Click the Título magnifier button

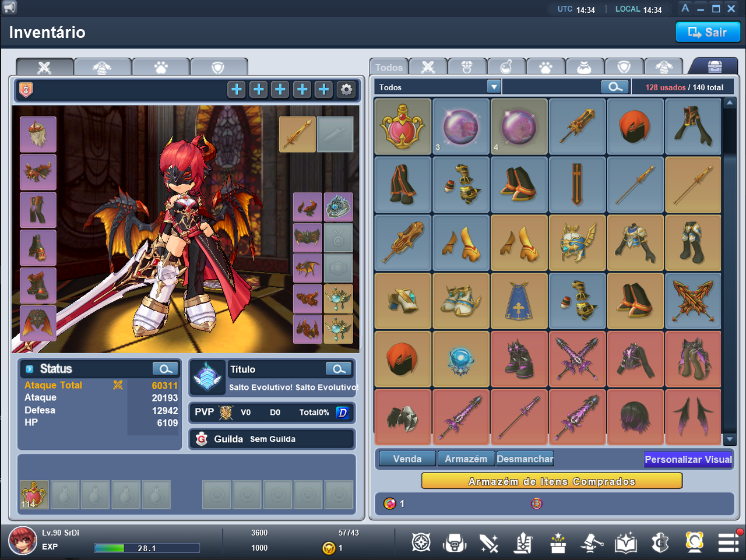click(339, 369)
